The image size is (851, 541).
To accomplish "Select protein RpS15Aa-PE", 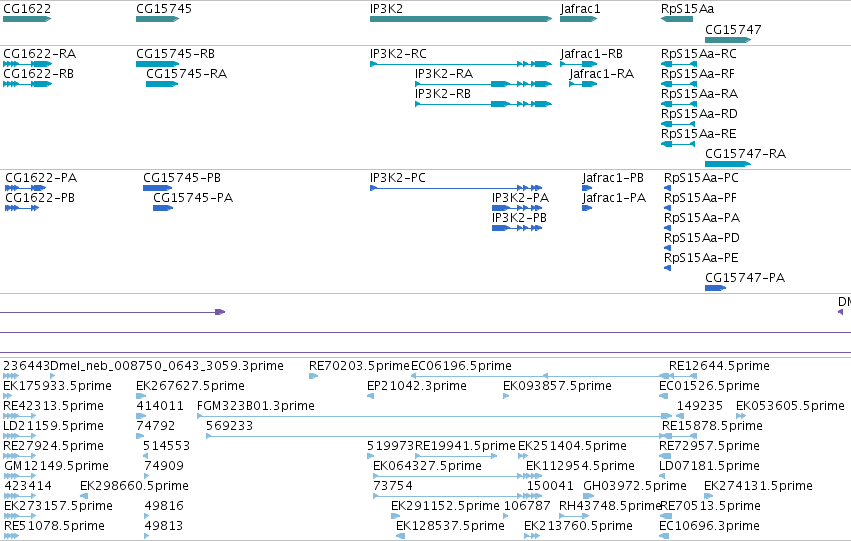I will point(701,258).
